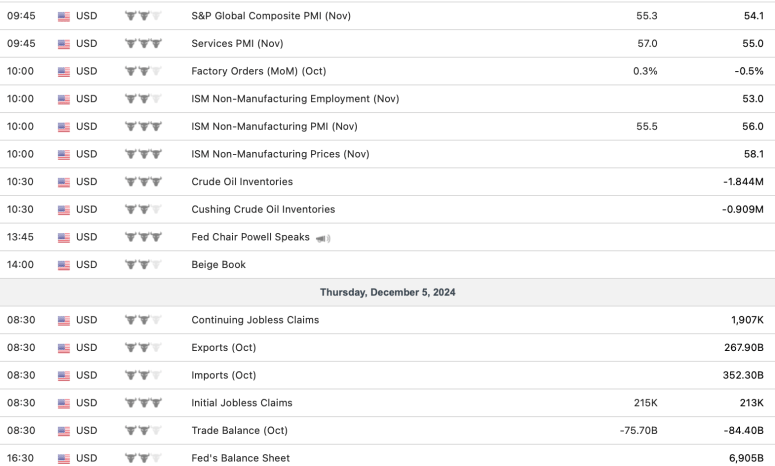The width and height of the screenshot is (775, 466).
Task: Open Imports (Oct) event
Action: [x=223, y=376]
